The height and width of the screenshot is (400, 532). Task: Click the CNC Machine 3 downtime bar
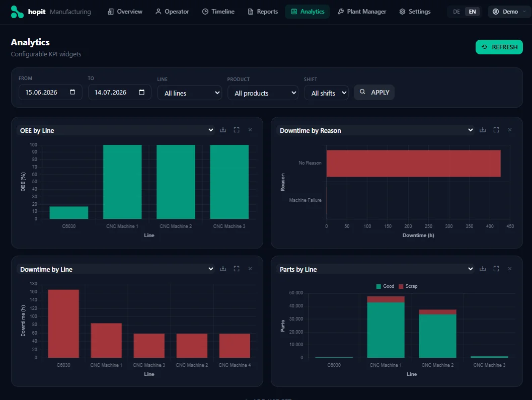click(x=149, y=345)
